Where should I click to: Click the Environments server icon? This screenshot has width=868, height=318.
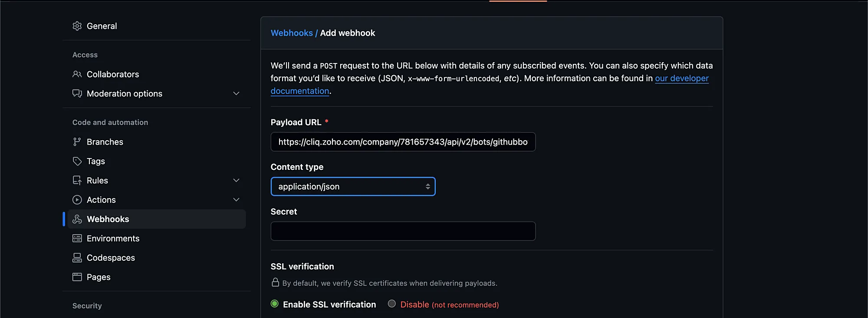point(77,238)
